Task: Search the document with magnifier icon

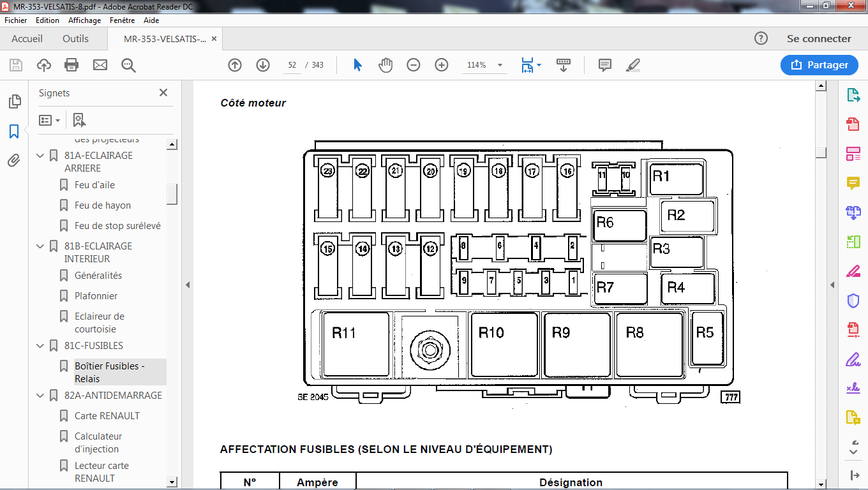Action: coord(128,65)
